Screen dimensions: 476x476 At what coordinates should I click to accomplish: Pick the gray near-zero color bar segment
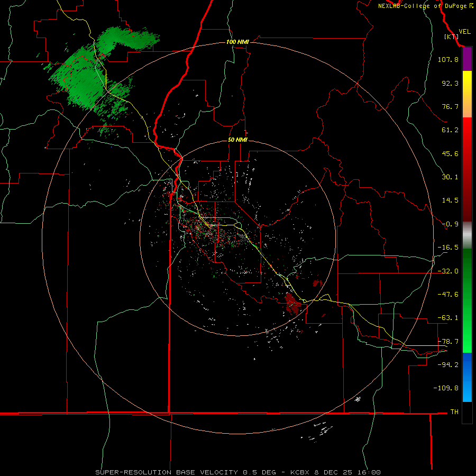(467, 235)
